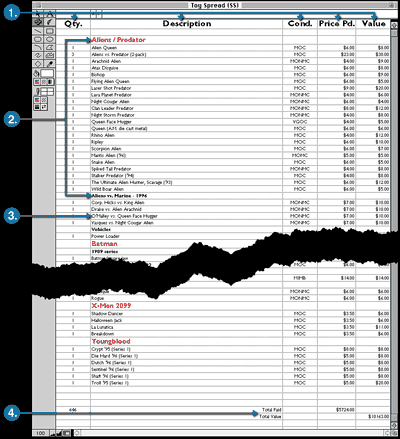Select the Rhino Alien cell
The height and width of the screenshot is (439, 400).
pyautogui.click(x=187, y=135)
